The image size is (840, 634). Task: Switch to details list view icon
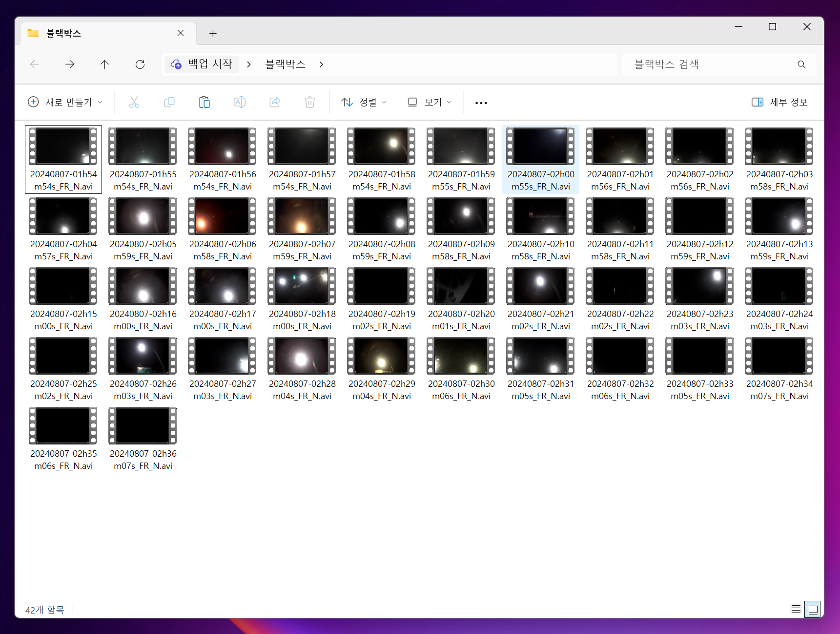(x=796, y=609)
